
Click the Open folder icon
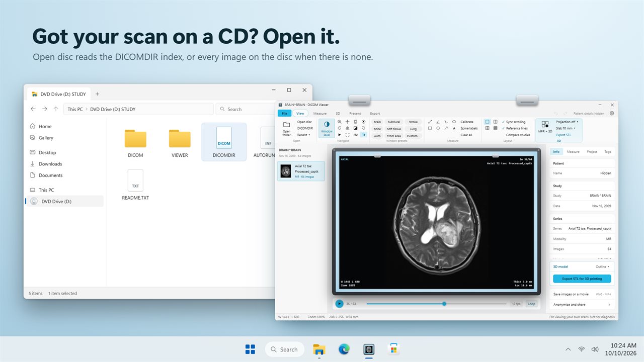286,128
